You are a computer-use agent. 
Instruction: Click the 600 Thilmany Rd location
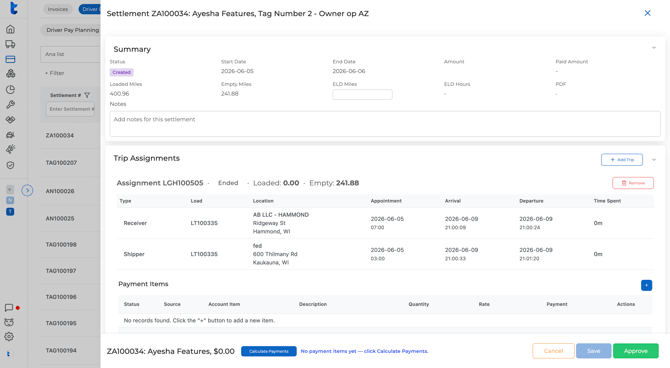(x=275, y=254)
